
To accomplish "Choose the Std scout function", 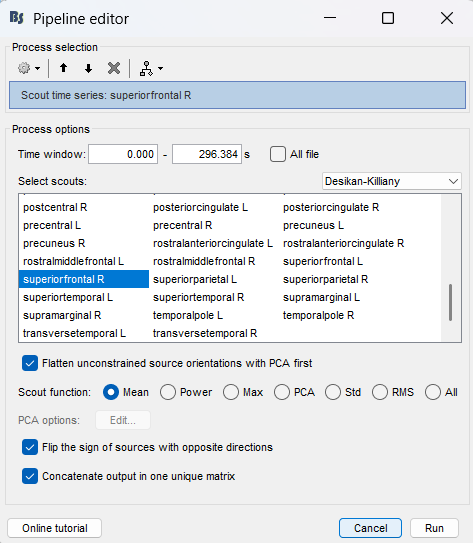I will [333, 392].
